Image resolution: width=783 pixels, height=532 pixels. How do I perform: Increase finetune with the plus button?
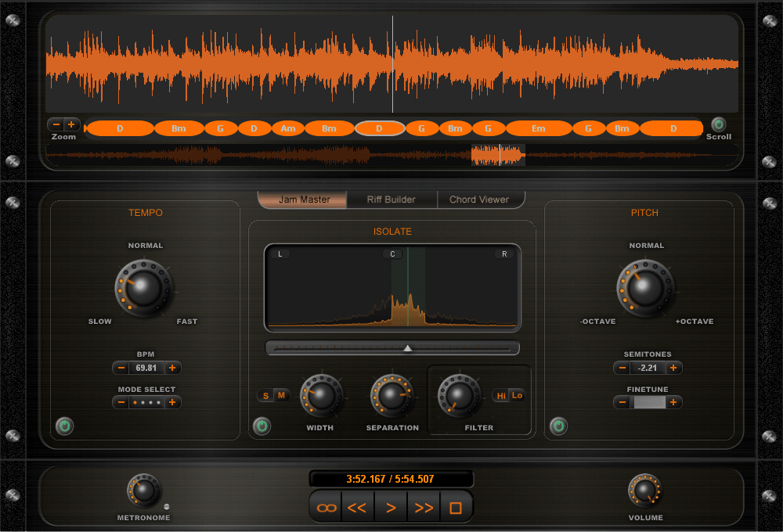click(673, 402)
